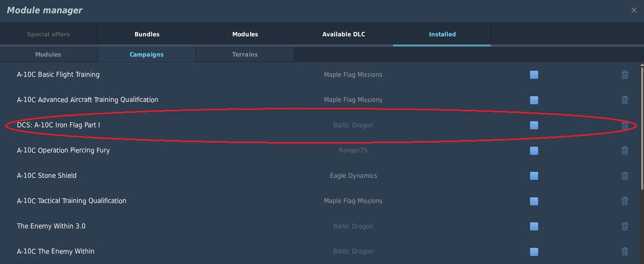Open the Available DLC tab

[344, 34]
